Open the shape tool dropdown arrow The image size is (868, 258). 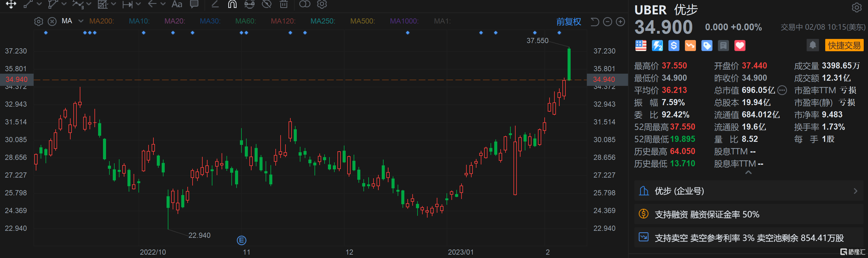pyautogui.click(x=64, y=4)
